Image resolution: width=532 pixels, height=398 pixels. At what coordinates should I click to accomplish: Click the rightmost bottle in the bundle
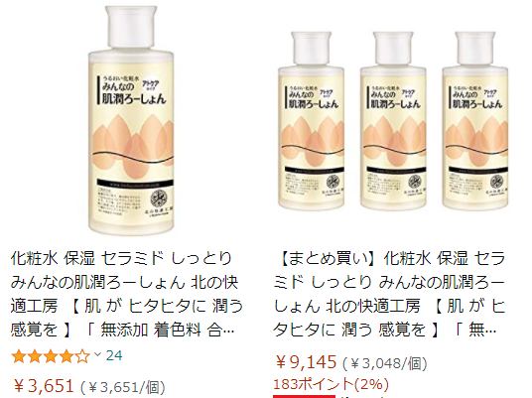(x=475, y=120)
